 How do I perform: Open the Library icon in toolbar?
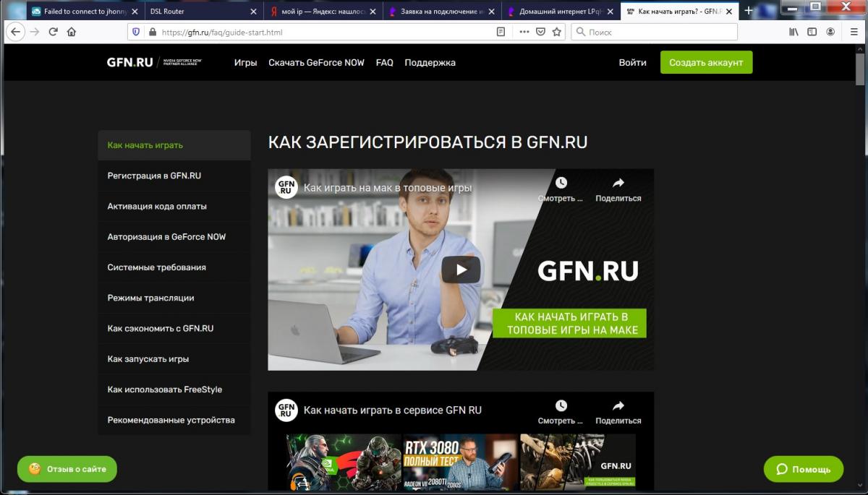(793, 32)
